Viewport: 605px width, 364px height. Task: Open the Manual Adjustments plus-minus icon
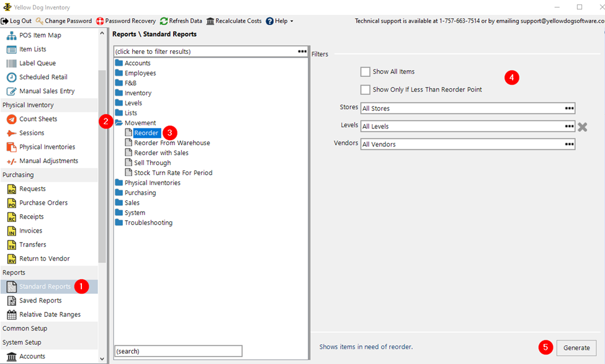[x=12, y=161]
